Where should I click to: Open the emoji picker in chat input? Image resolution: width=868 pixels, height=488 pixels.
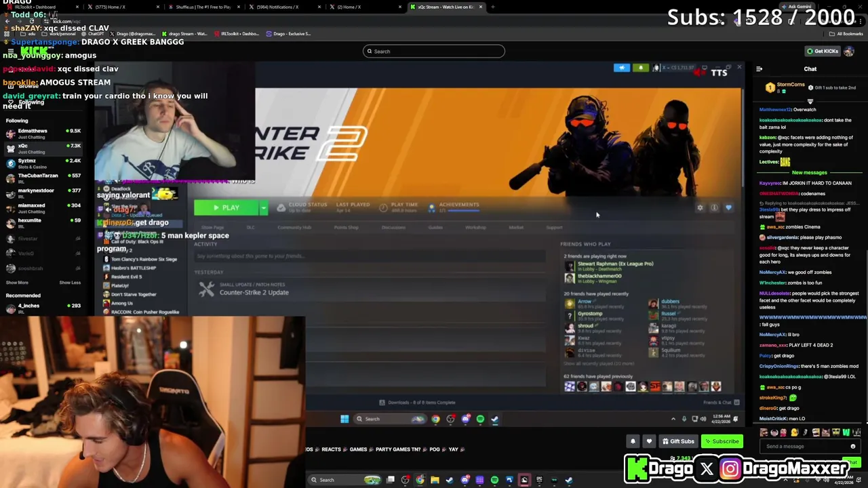853,447
